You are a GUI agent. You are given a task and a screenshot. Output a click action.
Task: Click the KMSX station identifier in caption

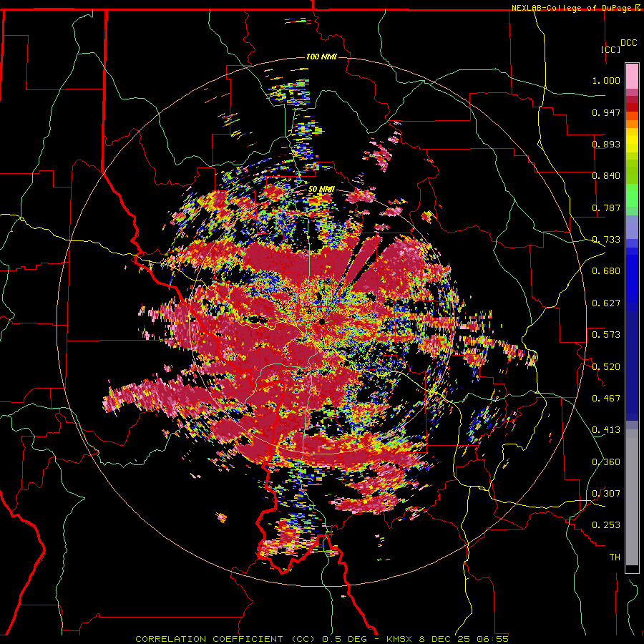[x=400, y=639]
